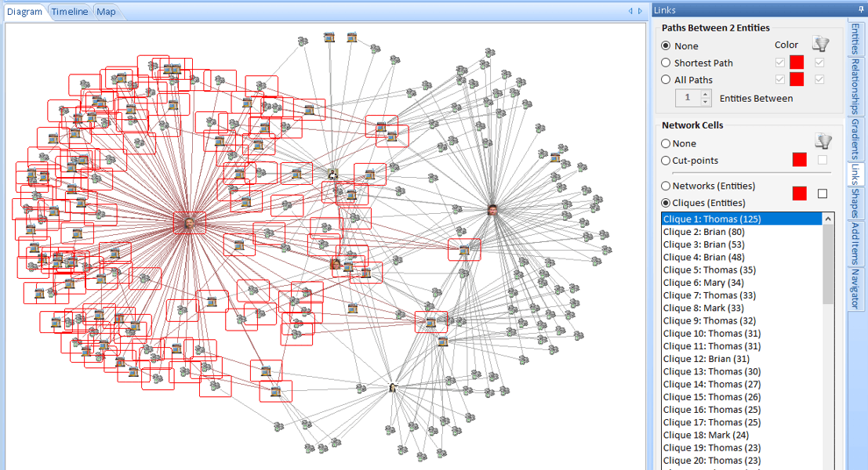Select the Shortest Path radio button
This screenshot has height=470, width=868.
click(666, 63)
